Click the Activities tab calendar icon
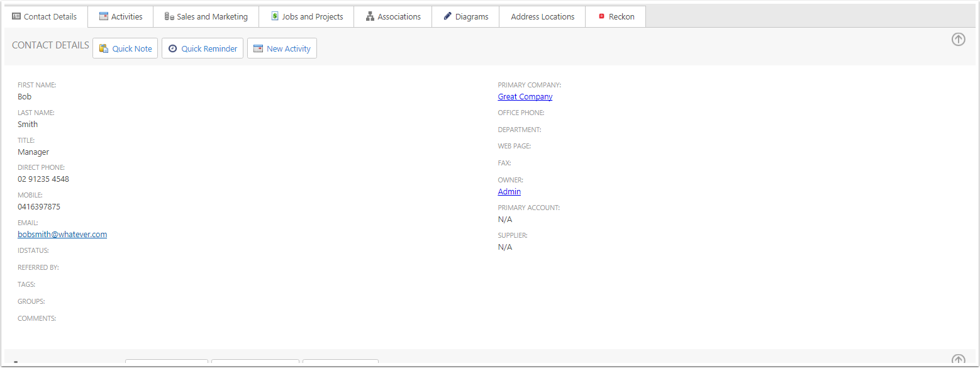Image resolution: width=980 pixels, height=368 pixels. pos(104,16)
